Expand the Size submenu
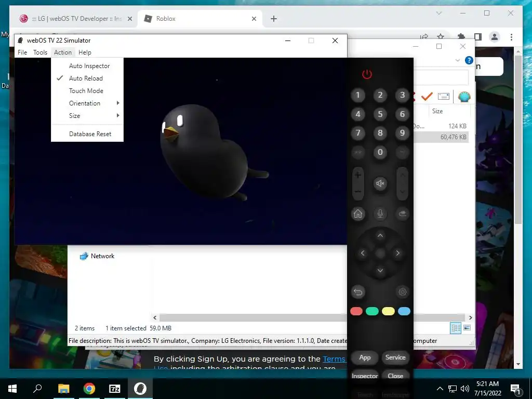The width and height of the screenshot is (532, 399). [87, 116]
